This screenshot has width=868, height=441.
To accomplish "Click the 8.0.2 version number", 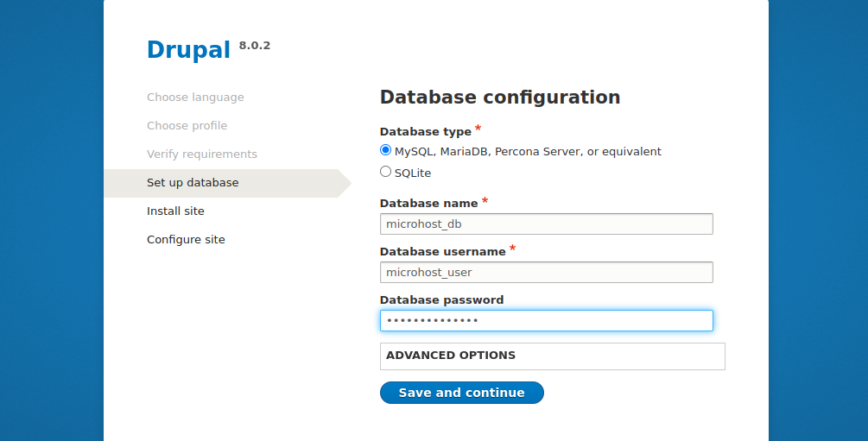I will (x=255, y=46).
